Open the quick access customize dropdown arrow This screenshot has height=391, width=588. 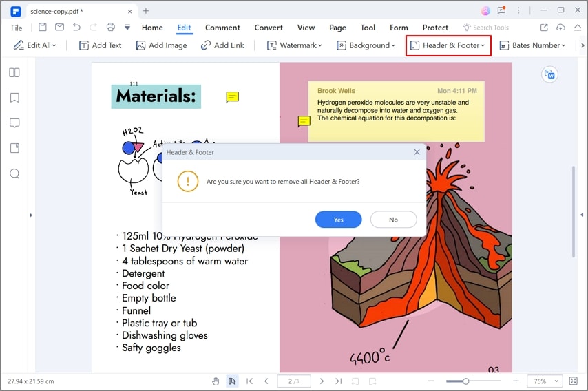(127, 28)
